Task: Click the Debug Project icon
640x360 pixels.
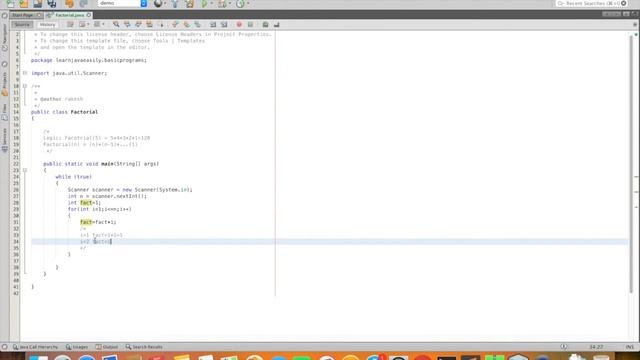Action: tap(222, 4)
